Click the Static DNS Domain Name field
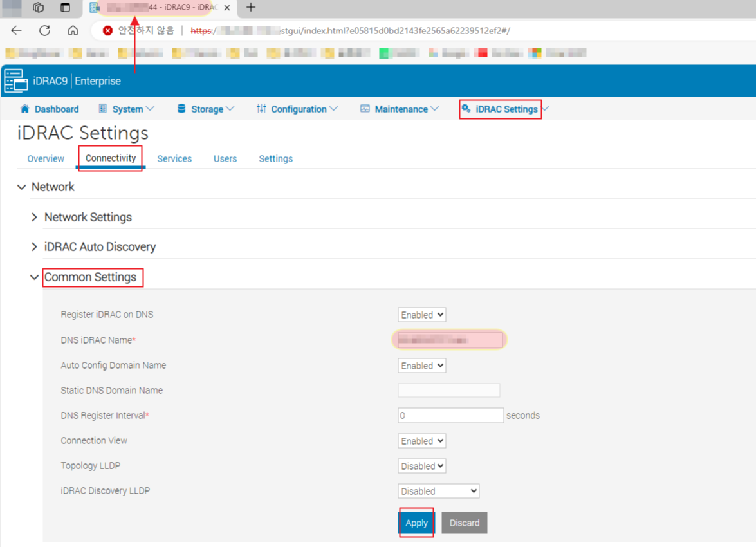 point(449,390)
